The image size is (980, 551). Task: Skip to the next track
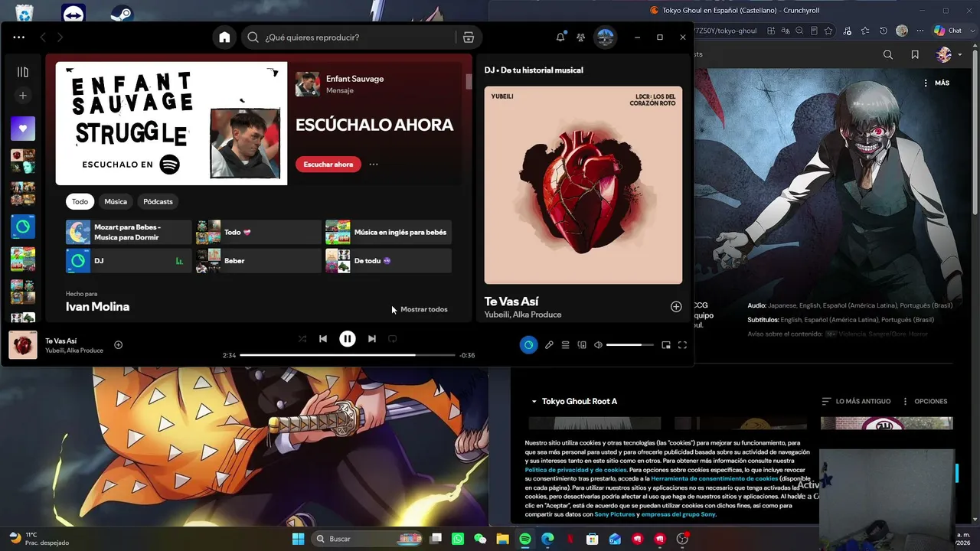pyautogui.click(x=372, y=338)
